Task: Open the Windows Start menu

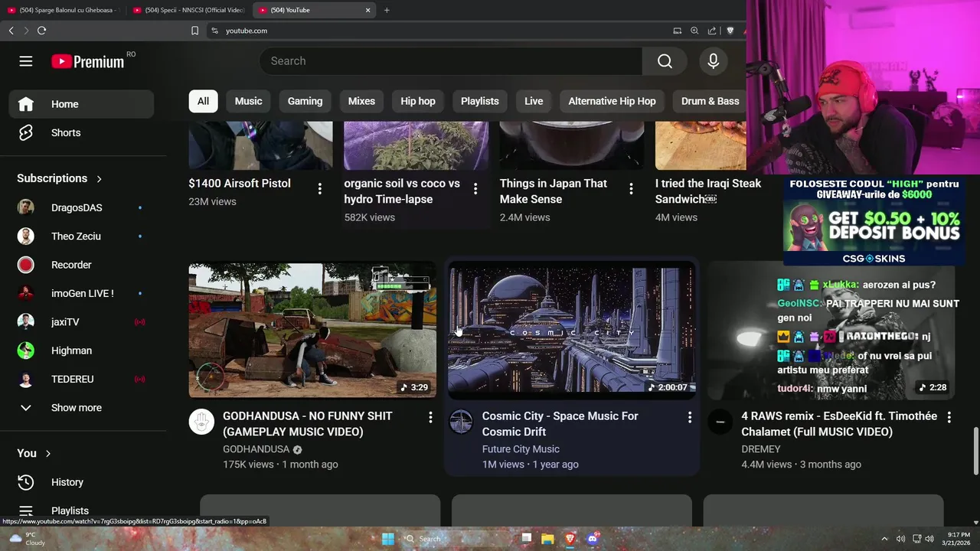Action: coord(388,539)
